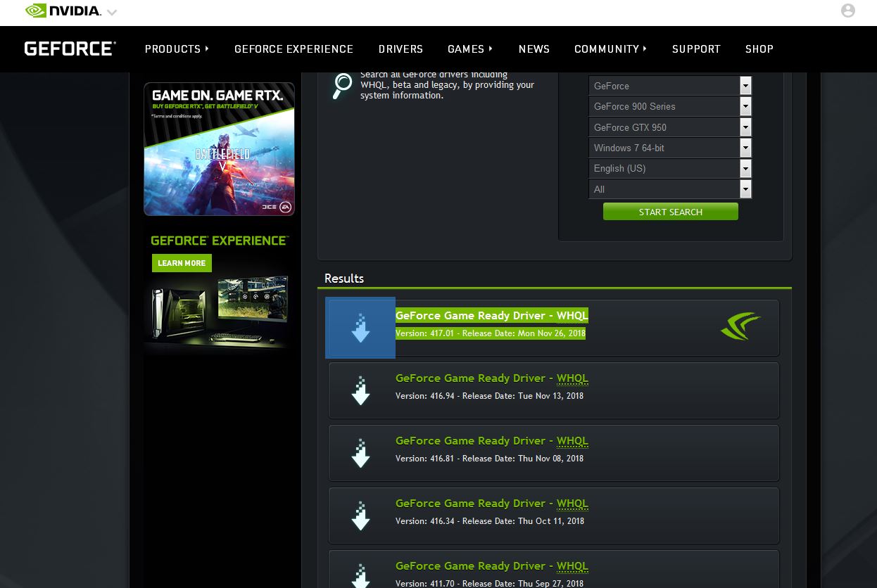The height and width of the screenshot is (588, 877).
Task: Click download arrow for driver 416.34
Action: click(360, 516)
